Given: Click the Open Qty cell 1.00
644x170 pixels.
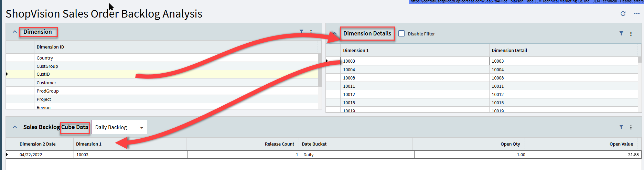Looking at the screenshot, I should click(471, 155).
